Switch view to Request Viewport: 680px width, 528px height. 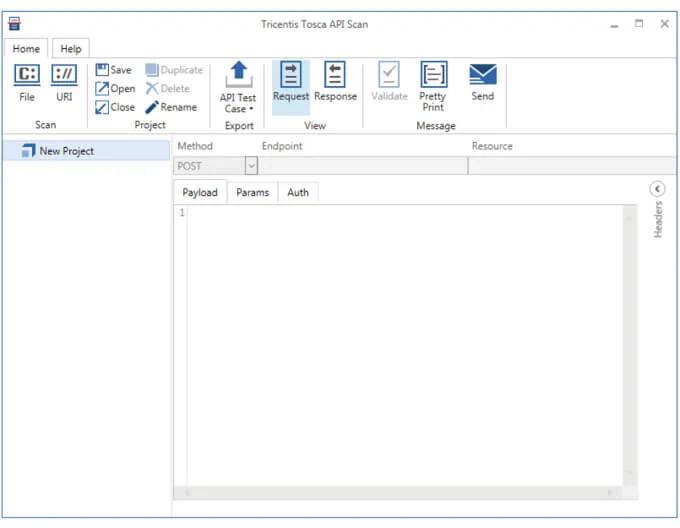click(x=291, y=75)
